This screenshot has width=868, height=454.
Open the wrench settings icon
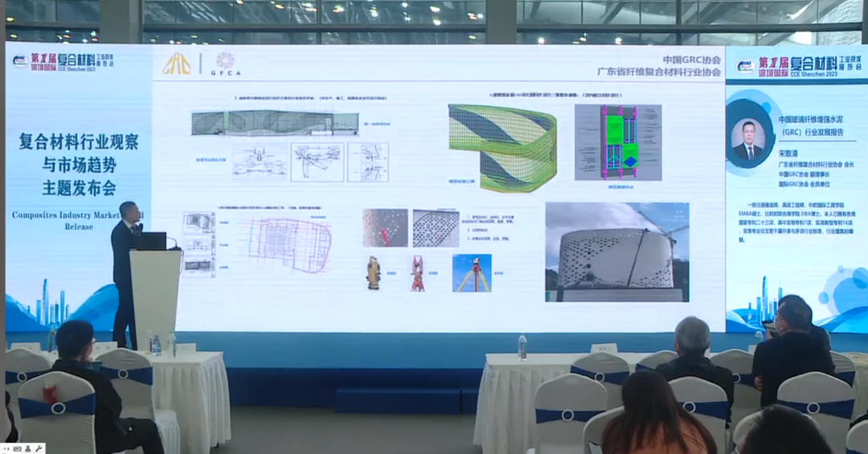click(x=39, y=448)
